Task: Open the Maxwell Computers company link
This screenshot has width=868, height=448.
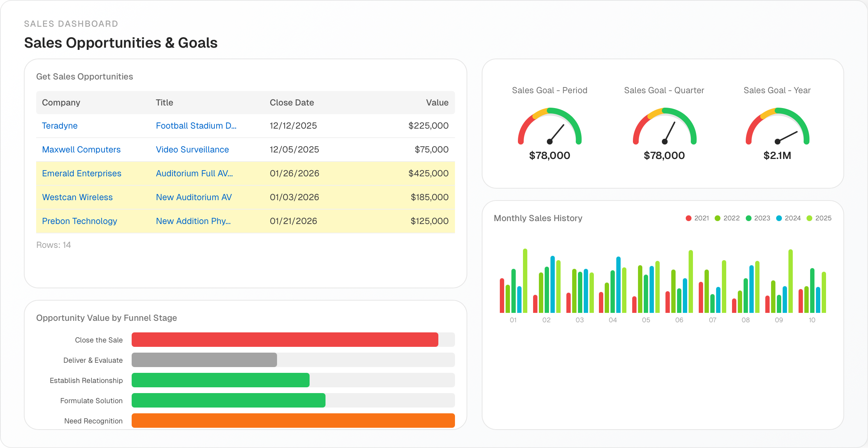Action: (81, 150)
